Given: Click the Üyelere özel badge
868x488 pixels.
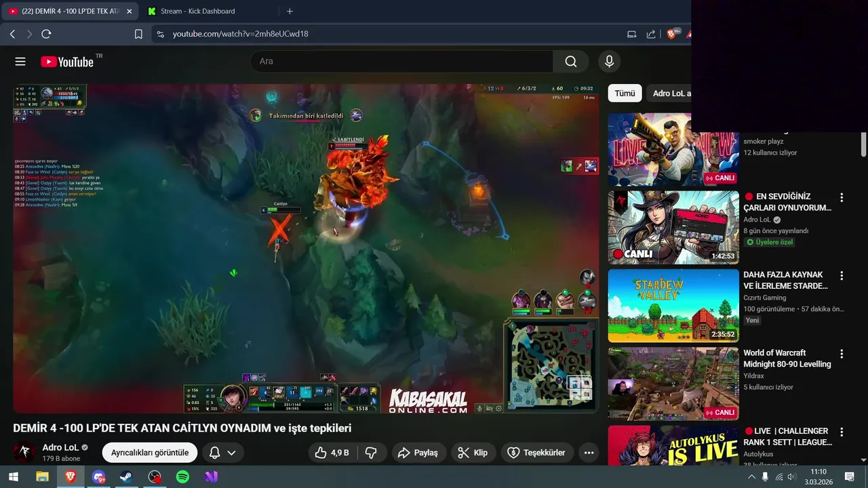Looking at the screenshot, I should [x=770, y=242].
